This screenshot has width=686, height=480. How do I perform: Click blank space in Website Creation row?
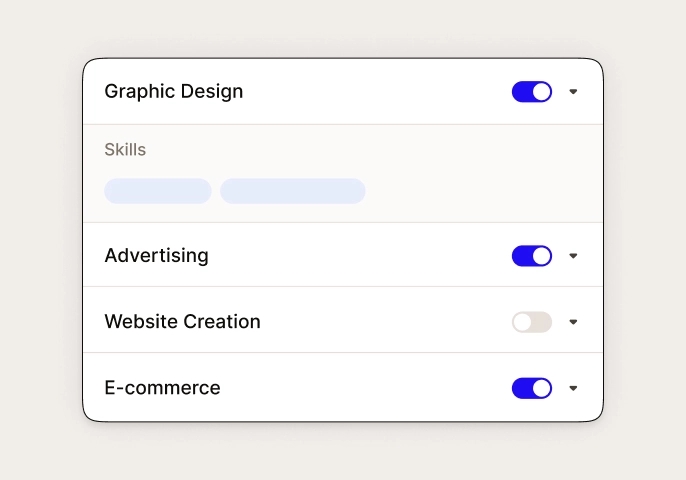point(385,322)
